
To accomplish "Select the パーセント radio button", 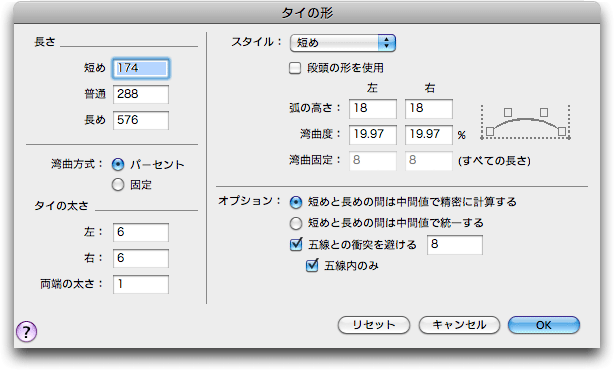I will coord(118,164).
